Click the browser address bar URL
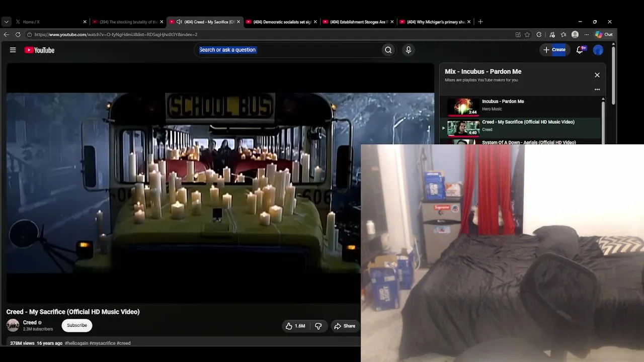Screen dimensions: 644x362 coord(116,35)
